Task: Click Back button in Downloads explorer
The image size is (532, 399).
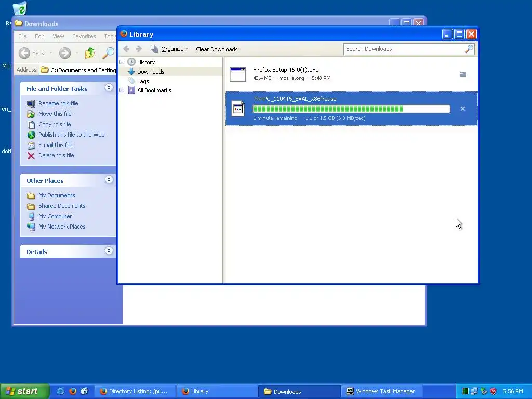Action: [31, 53]
